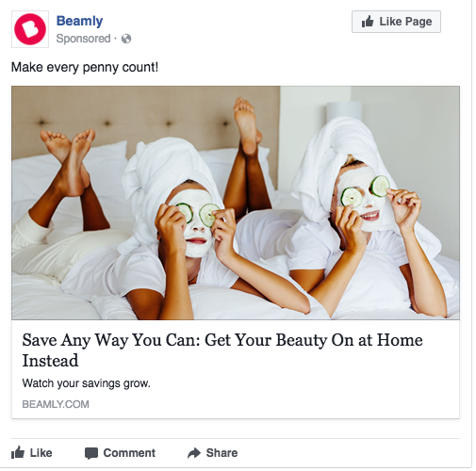Screen dimensions: 476x471
Task: Open the spa face mask ad image
Action: pos(236,203)
